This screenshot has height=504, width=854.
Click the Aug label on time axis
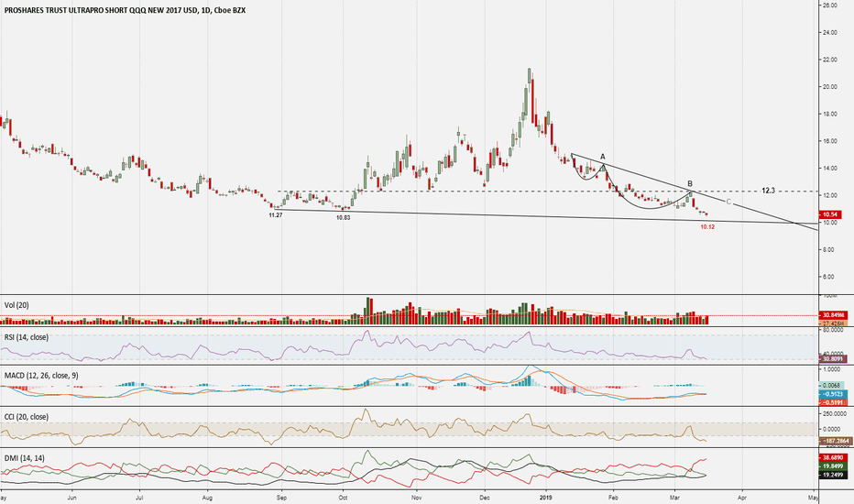(x=206, y=498)
